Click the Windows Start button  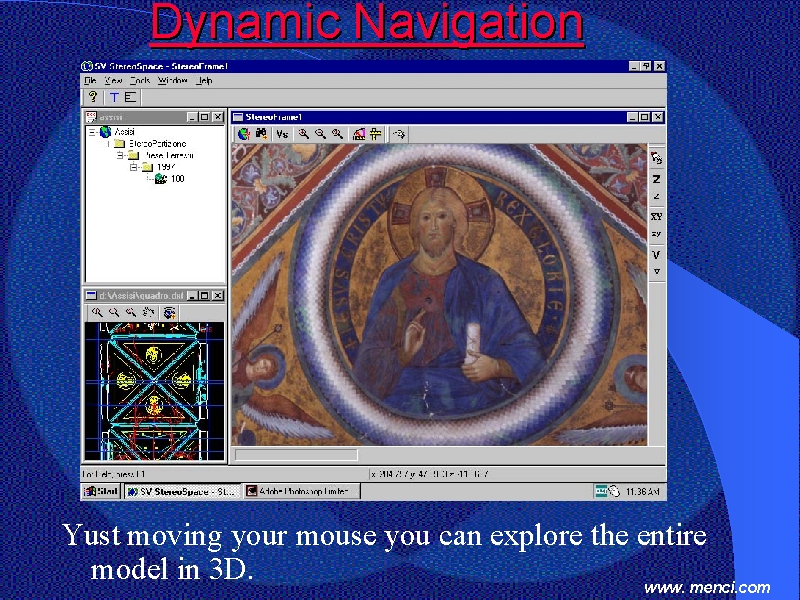tap(101, 491)
